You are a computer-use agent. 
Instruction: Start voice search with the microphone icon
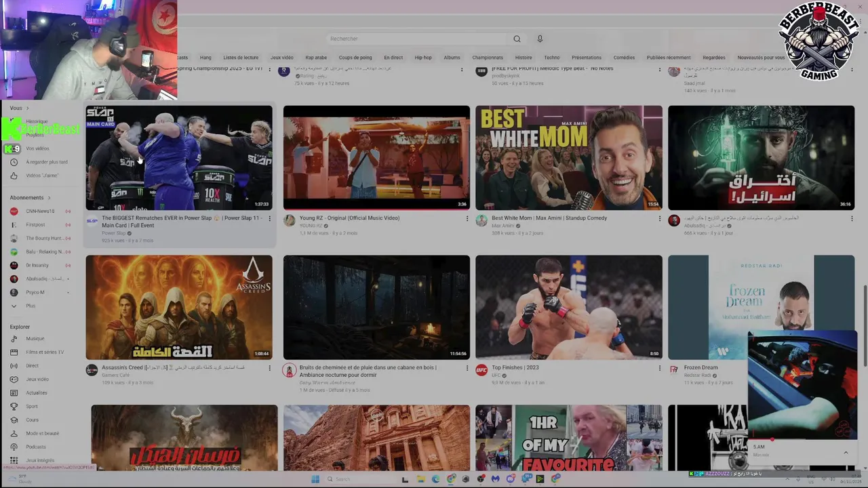(x=540, y=39)
